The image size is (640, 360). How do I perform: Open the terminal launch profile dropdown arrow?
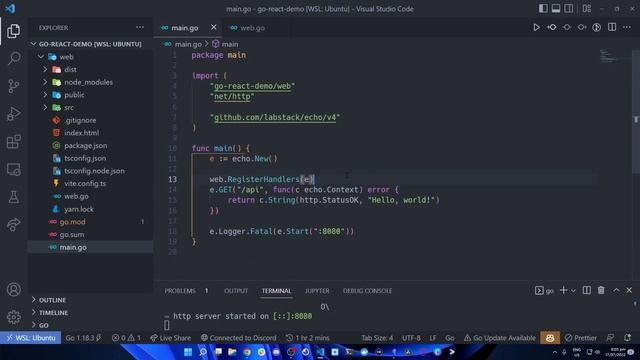573,291
